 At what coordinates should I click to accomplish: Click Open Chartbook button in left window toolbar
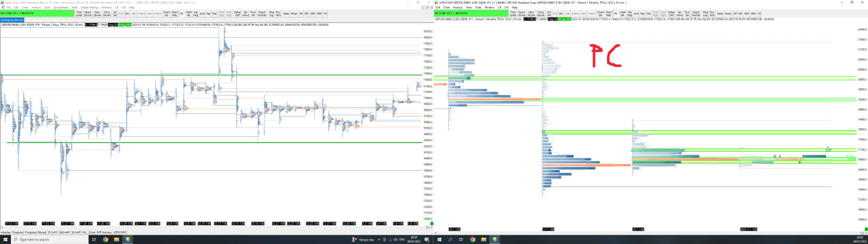point(87,14)
